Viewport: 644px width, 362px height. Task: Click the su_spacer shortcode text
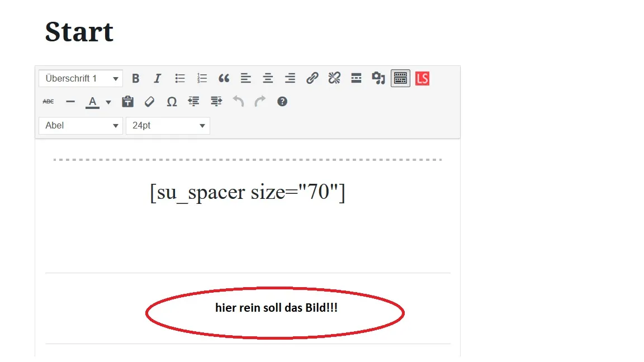coord(248,192)
